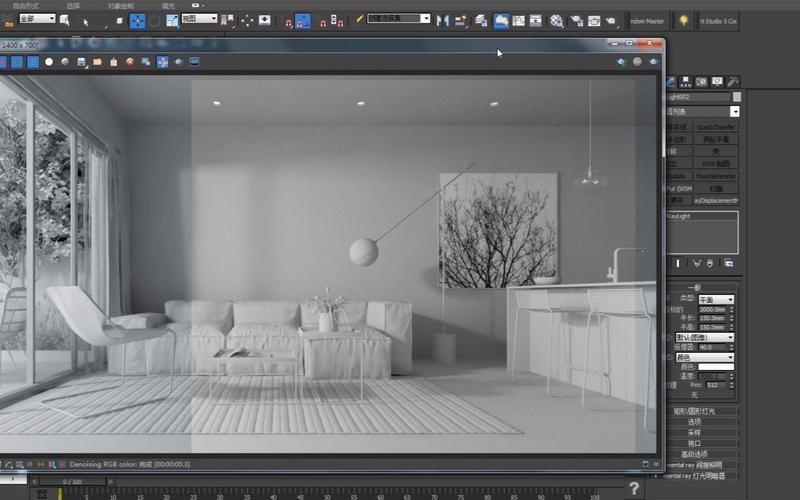
Task: Open the 选择 ribbon tab
Action: [x=73, y=5]
